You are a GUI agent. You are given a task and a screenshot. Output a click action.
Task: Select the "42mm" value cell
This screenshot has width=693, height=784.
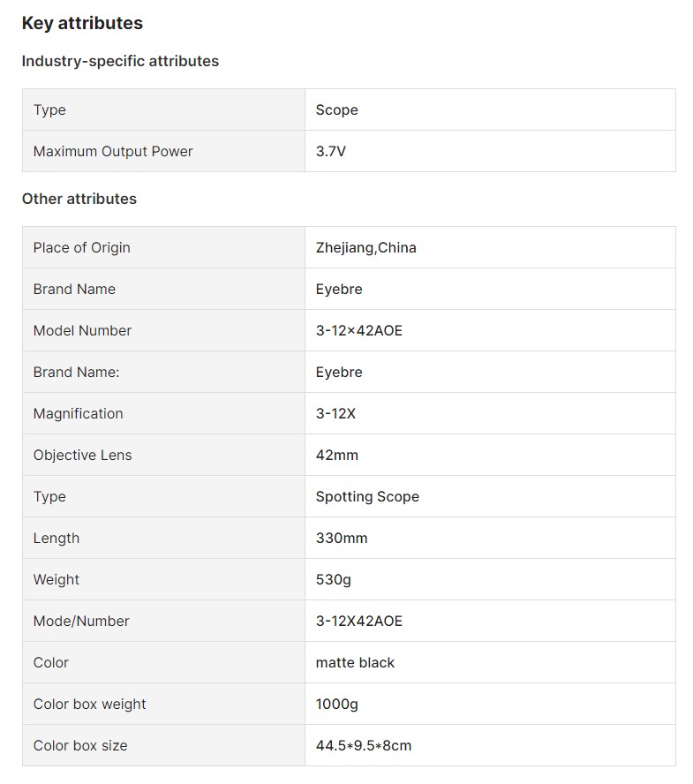pos(337,455)
